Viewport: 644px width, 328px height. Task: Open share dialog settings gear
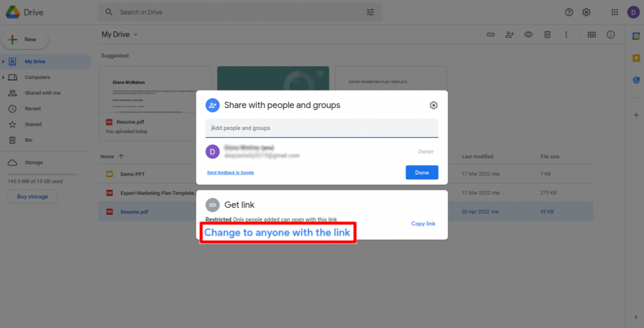pyautogui.click(x=433, y=106)
